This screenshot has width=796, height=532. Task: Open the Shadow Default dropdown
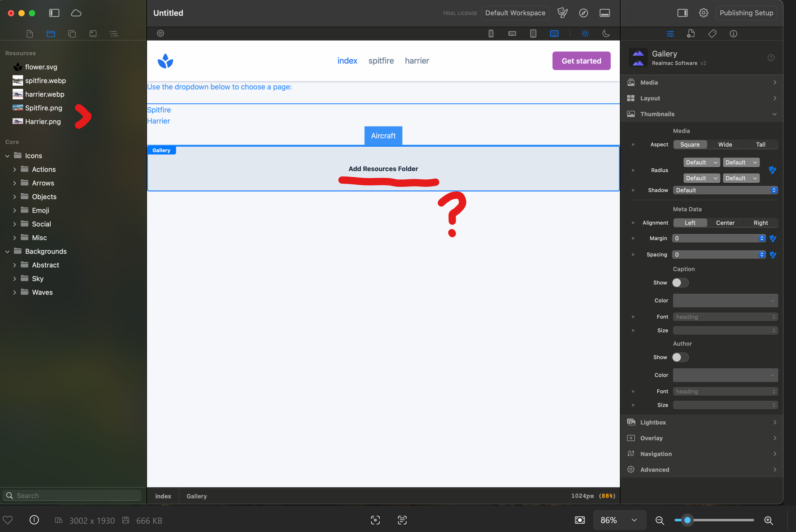pos(725,190)
